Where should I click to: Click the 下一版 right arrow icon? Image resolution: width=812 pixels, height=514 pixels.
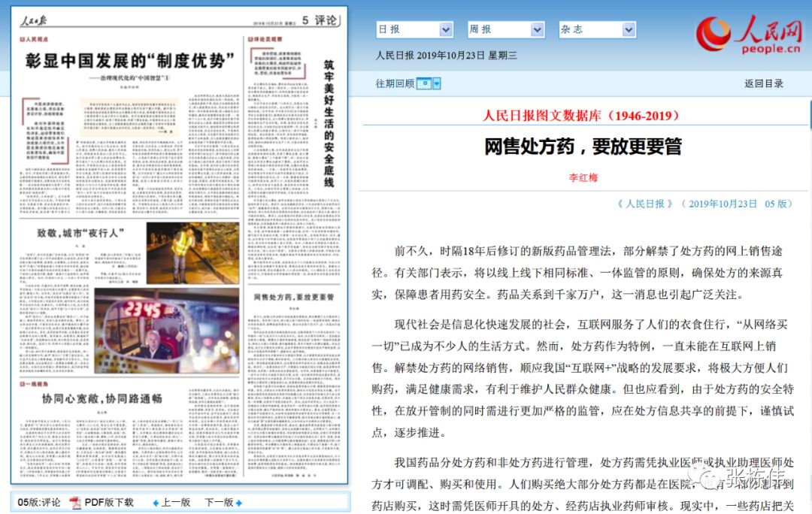click(239, 503)
